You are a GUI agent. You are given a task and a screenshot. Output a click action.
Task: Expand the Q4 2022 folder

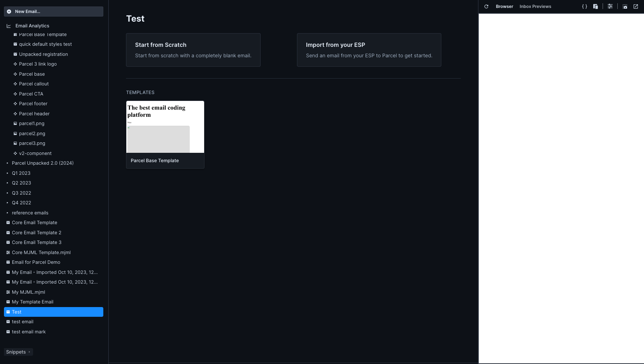8,203
